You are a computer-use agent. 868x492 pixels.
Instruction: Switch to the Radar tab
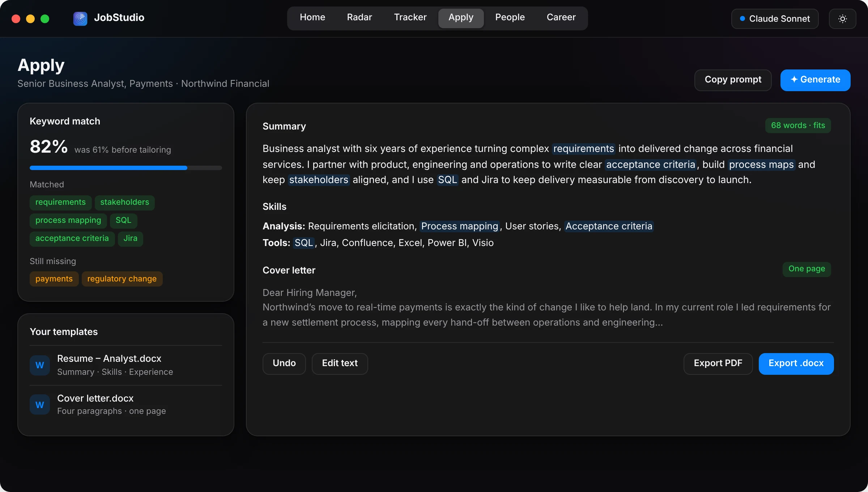(x=359, y=17)
